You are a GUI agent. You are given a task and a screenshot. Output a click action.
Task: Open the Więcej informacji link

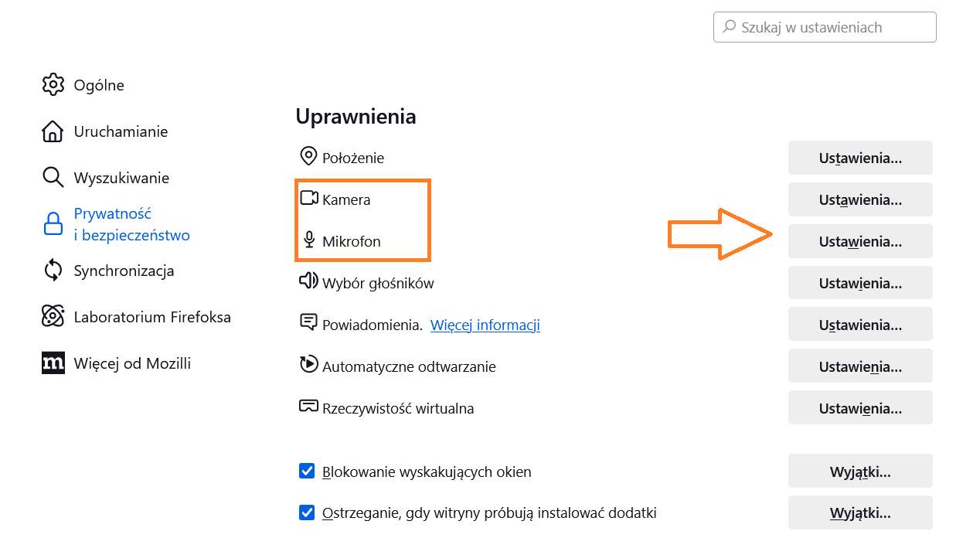tap(485, 325)
